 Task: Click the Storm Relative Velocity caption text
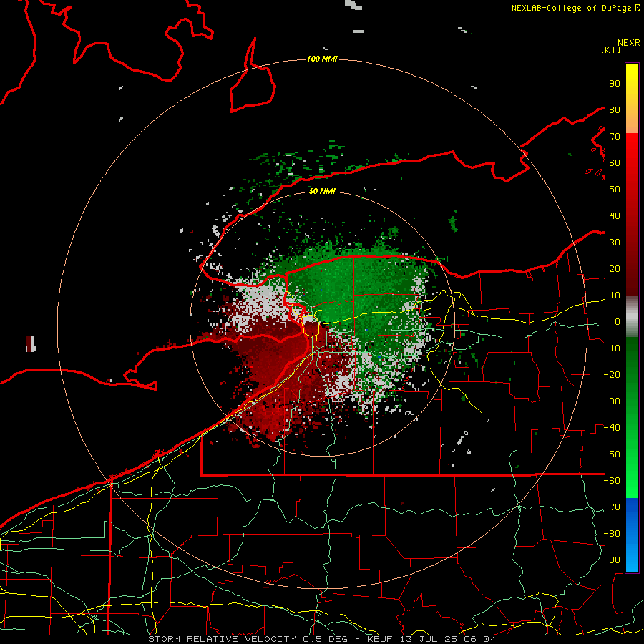click(321, 639)
